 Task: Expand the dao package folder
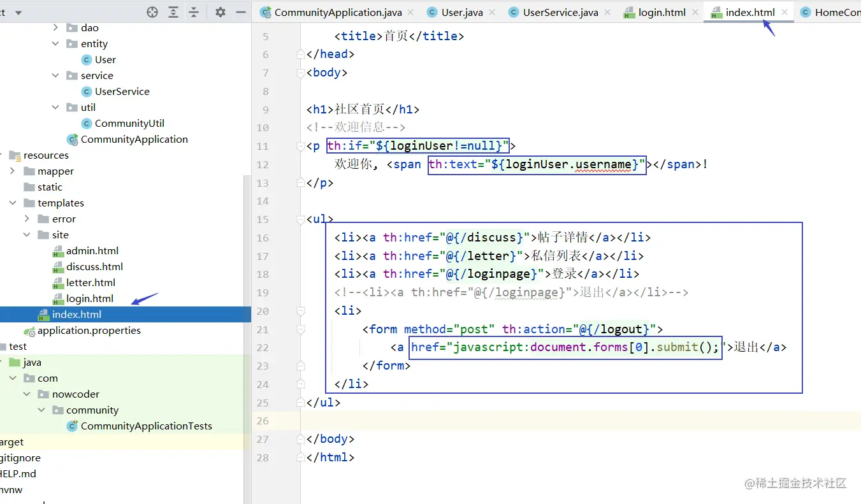tap(55, 27)
